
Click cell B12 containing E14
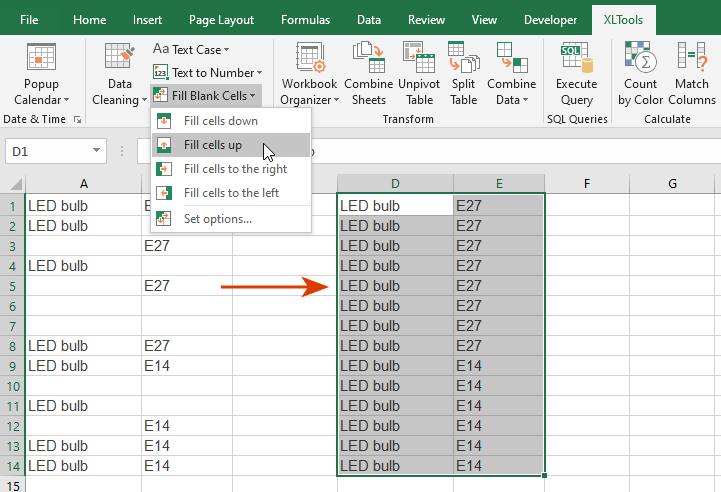tap(187, 426)
